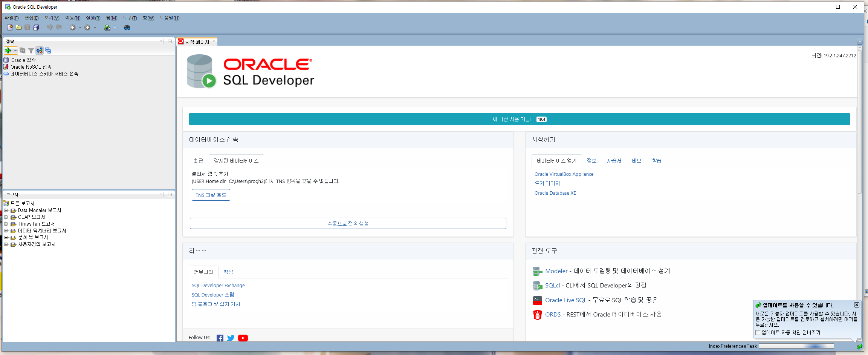The image size is (868, 355).
Task: Collapse all connections with the collapse icon
Action: click(x=48, y=51)
